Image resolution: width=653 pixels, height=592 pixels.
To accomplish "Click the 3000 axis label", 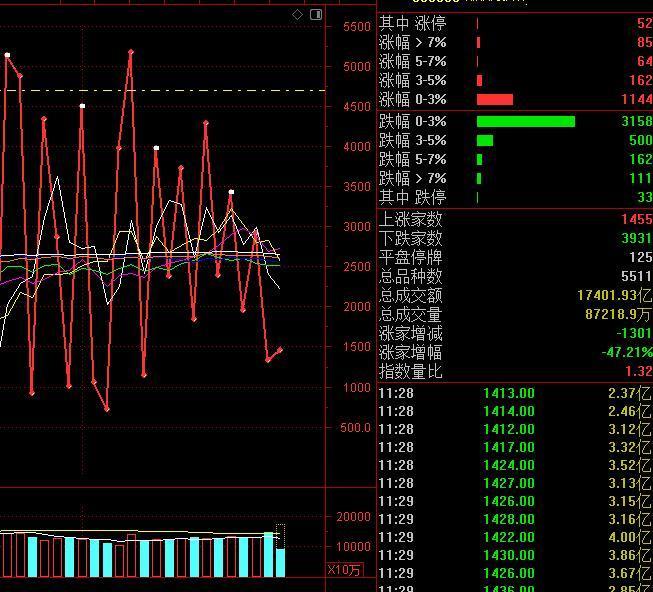I will [x=357, y=227].
